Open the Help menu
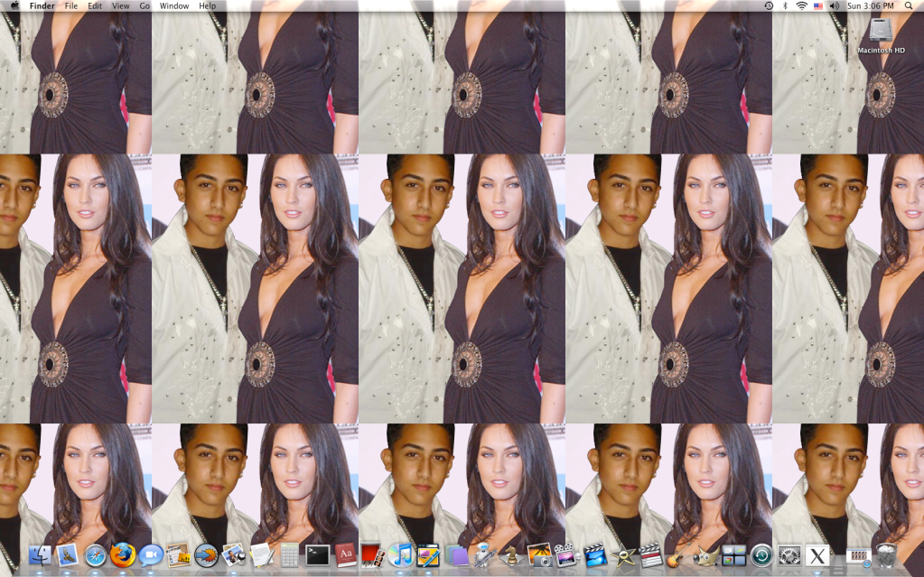924x577 pixels. tap(208, 6)
